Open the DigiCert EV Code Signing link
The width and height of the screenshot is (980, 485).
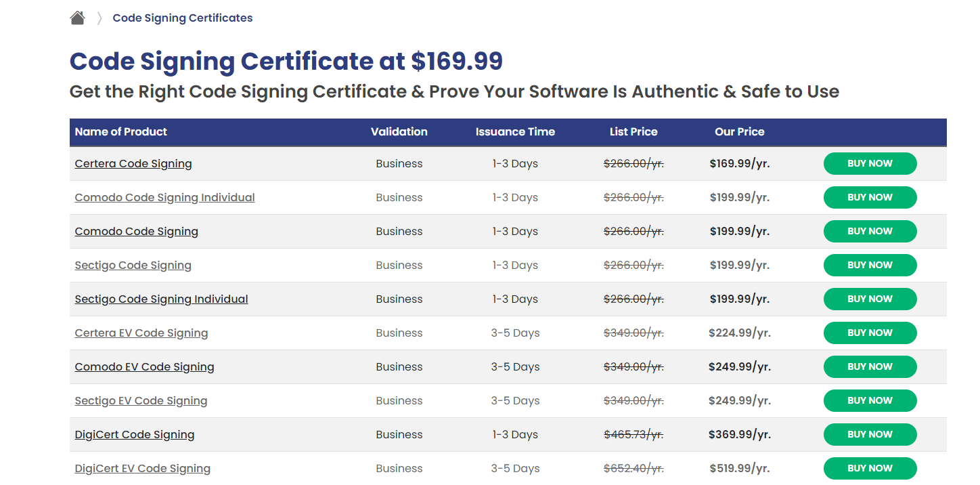pyautogui.click(x=142, y=468)
